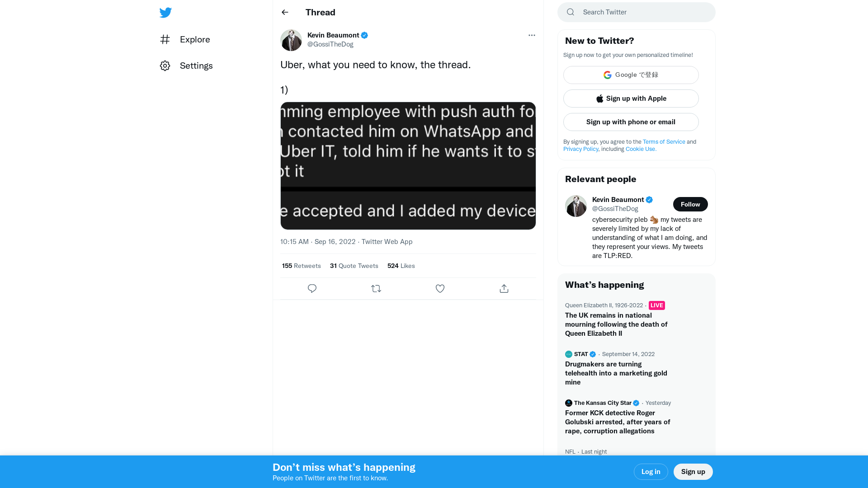The image size is (868, 488).
Task: Reply to the Uber thread tweet
Action: [x=312, y=288]
